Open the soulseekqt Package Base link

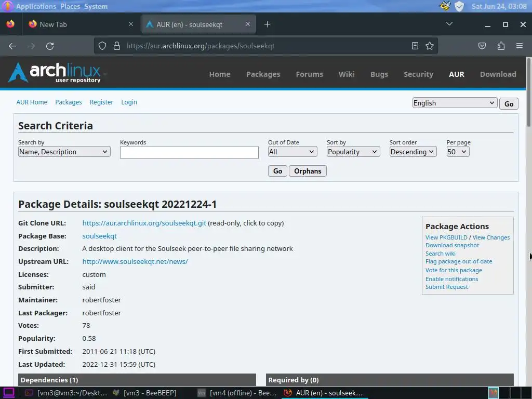click(99, 236)
